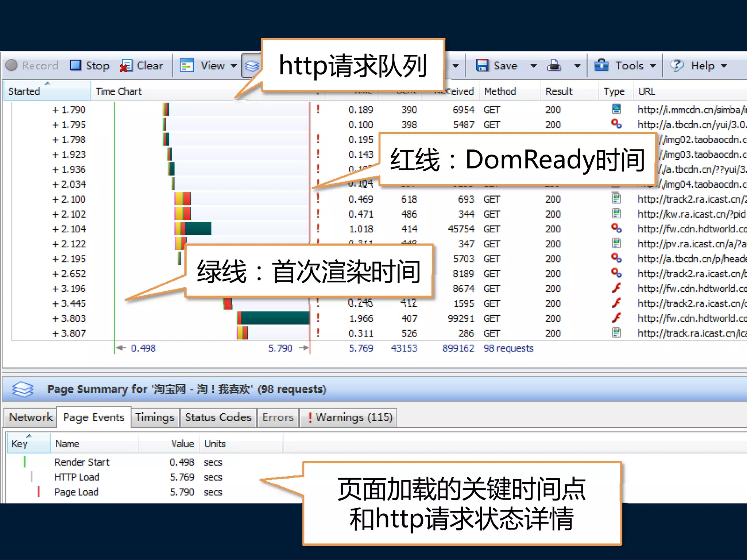The image size is (747, 560).
Task: Click URL http://kw.ra.icast.cn/?pid
Action: pos(692,214)
